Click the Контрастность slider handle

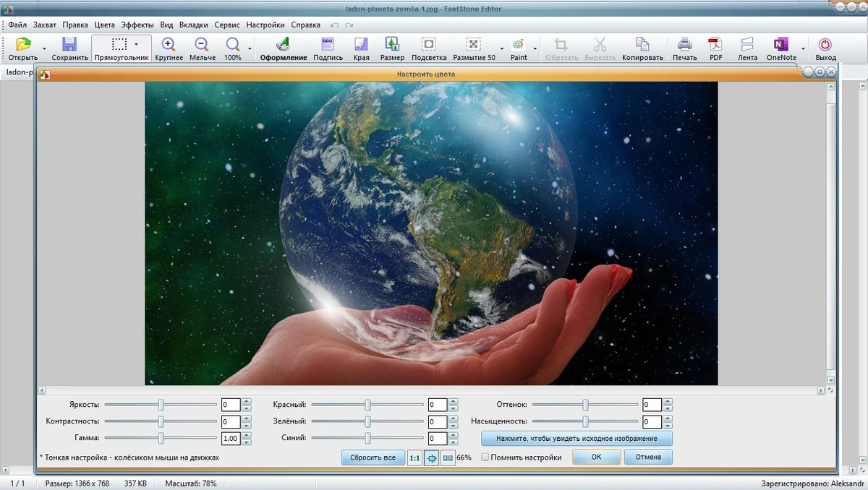coord(161,421)
